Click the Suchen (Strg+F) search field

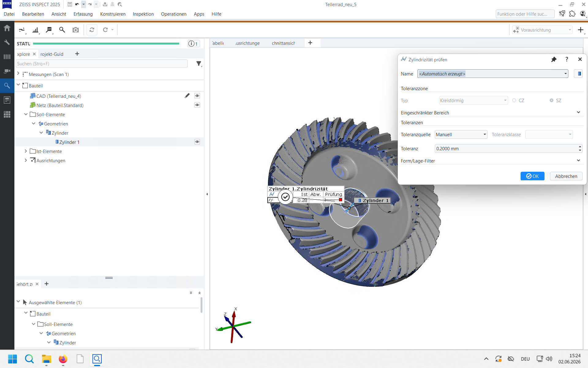point(102,63)
